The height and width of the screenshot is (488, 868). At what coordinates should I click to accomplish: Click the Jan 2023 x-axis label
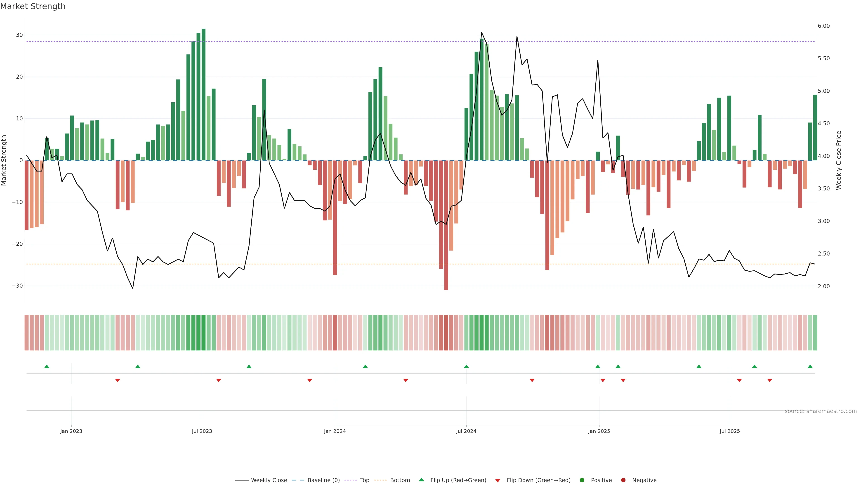(71, 431)
